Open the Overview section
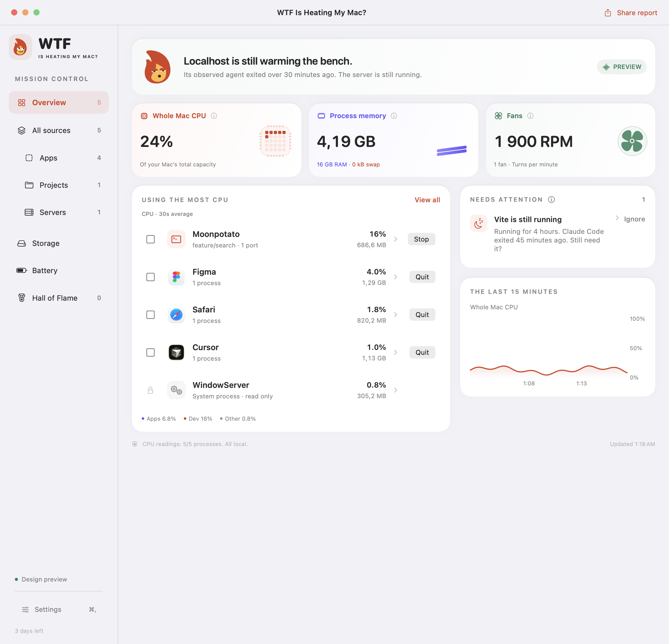 tap(59, 102)
